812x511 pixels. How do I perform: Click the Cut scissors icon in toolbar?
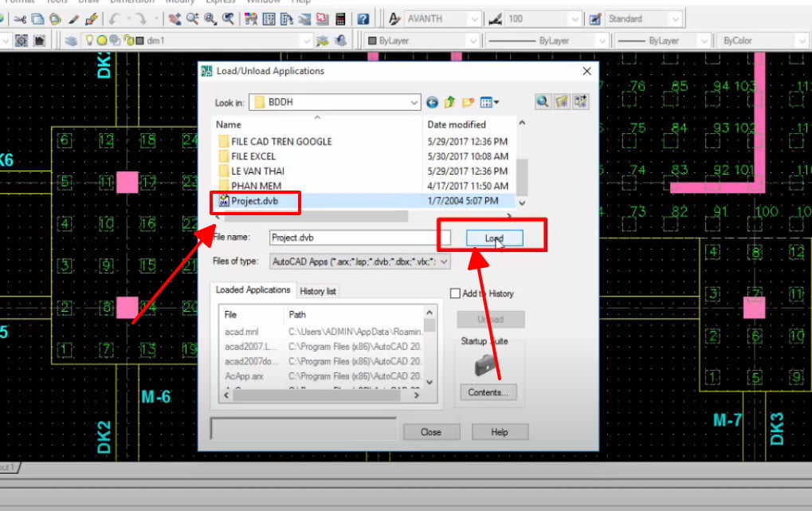(x=20, y=19)
